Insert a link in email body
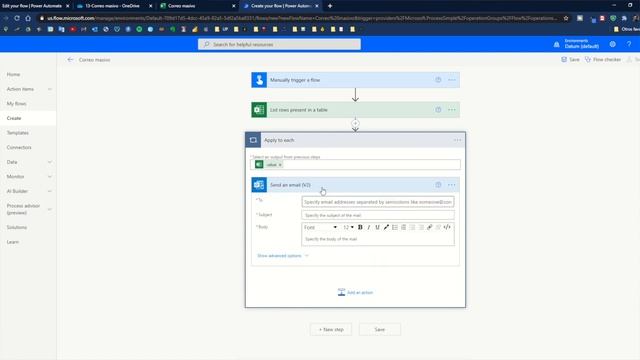 [429, 227]
